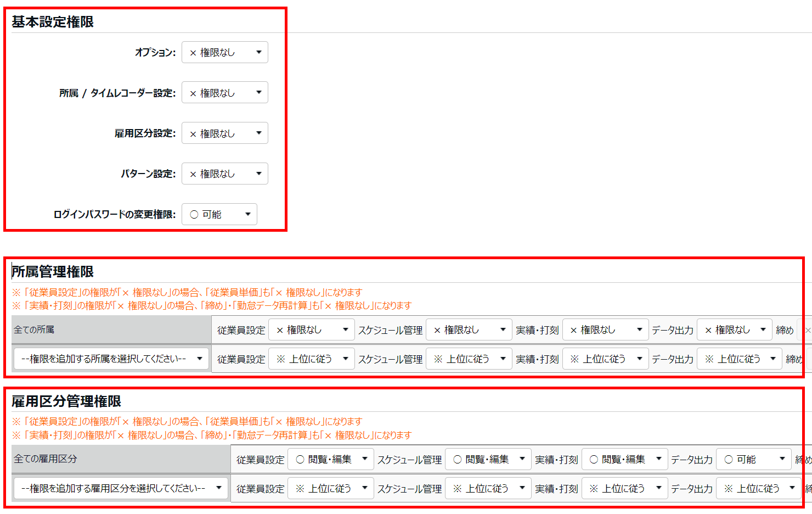Screen dimensions: 812x514
Task: Change the ログインパスワードの変更権限 dropdown
Action: point(219,215)
